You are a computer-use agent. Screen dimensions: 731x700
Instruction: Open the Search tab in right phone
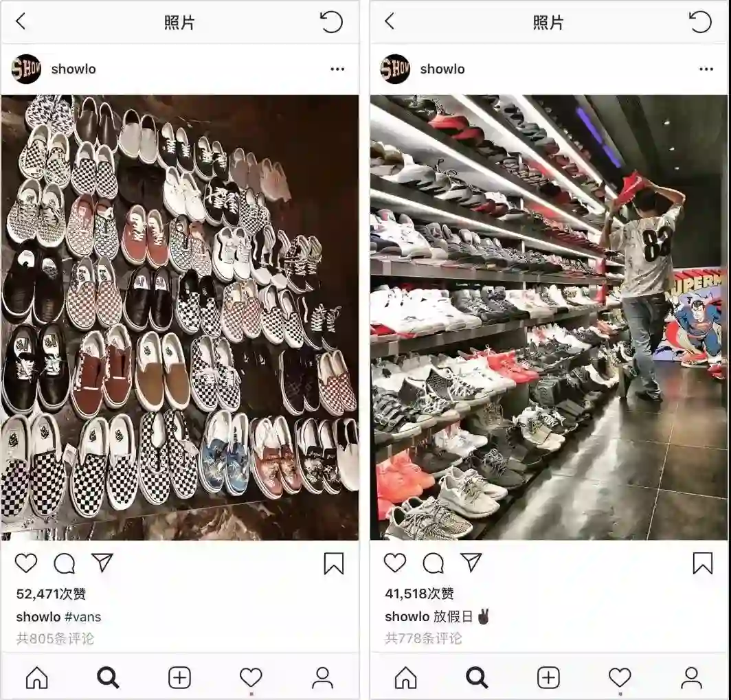pos(477,677)
